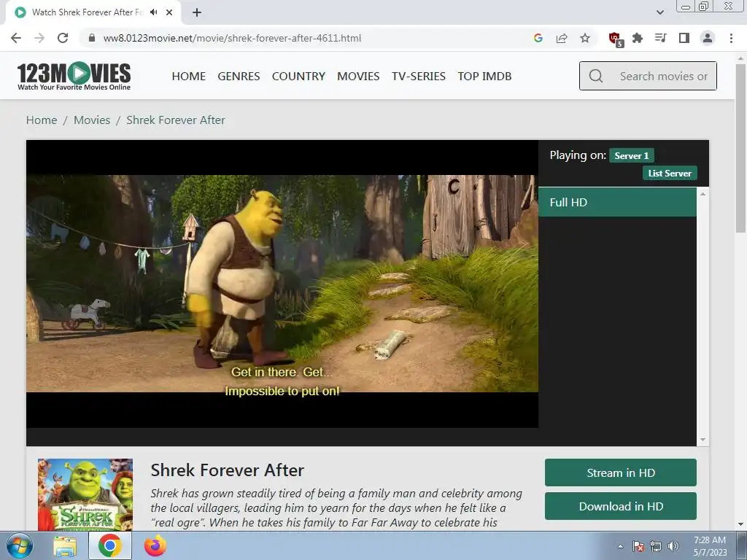Open the Chrome profile avatar
This screenshot has height=560, width=747.
coord(708,38)
